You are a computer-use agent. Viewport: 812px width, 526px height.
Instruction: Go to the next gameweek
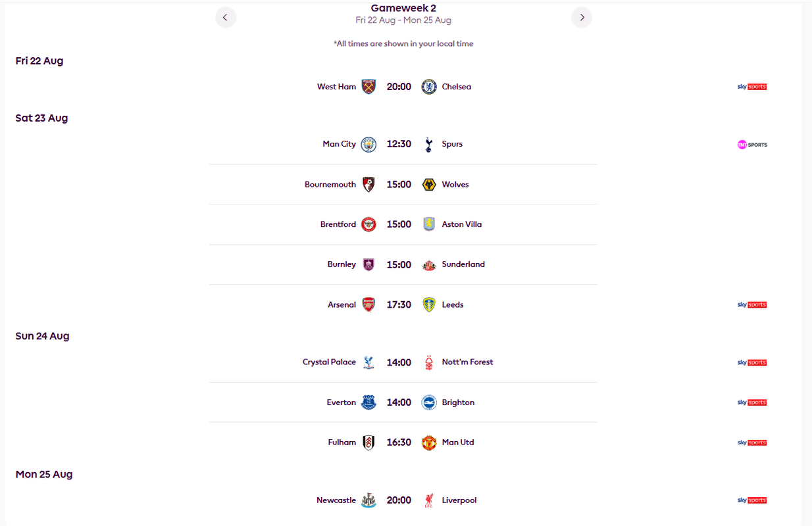point(582,18)
